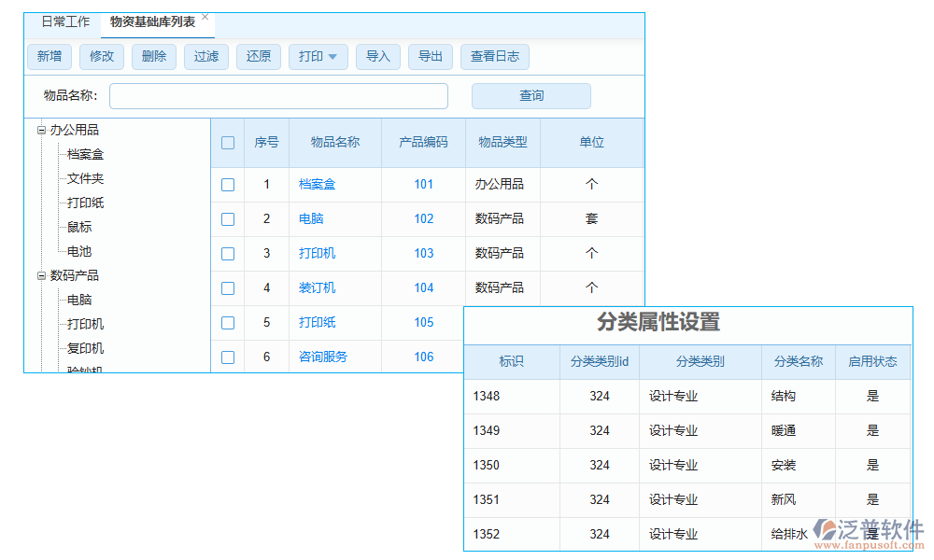
Task: Check the checkbox for row 4 装订机
Action: pos(227,287)
